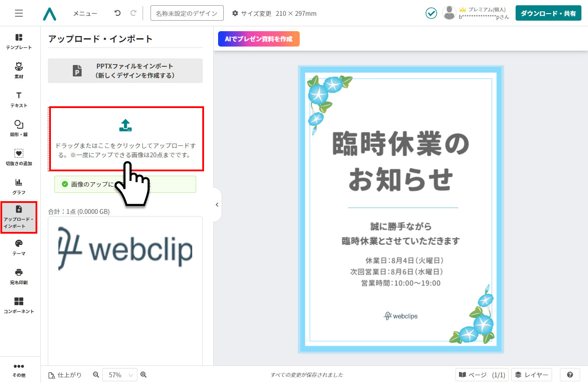This screenshot has height=383, width=588.
Task: Open the コンポーネント tab
Action: point(19,305)
